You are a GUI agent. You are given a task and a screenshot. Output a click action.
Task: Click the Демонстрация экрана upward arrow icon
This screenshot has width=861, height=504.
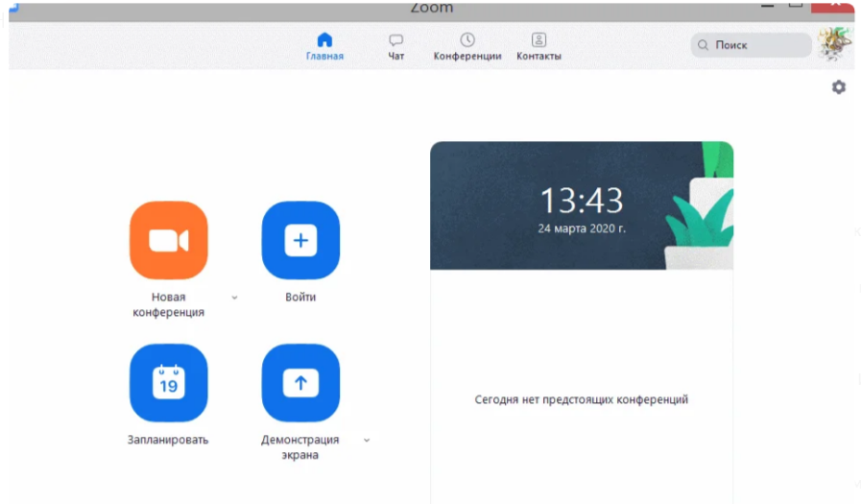(x=300, y=383)
